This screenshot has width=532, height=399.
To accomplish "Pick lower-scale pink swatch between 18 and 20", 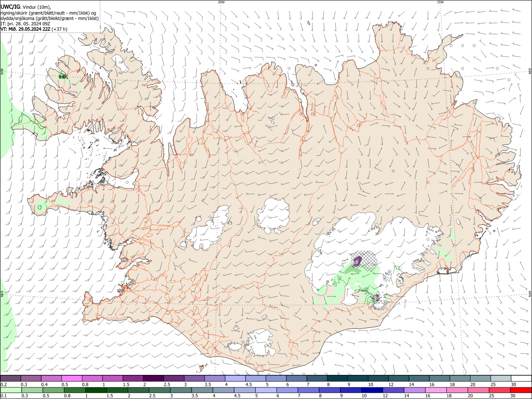I will point(457,390).
